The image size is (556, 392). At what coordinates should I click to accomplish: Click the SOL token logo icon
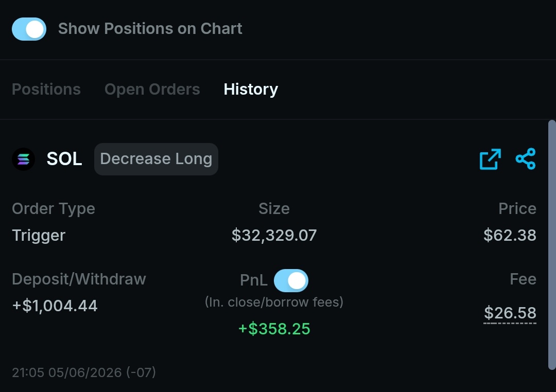[x=23, y=159]
